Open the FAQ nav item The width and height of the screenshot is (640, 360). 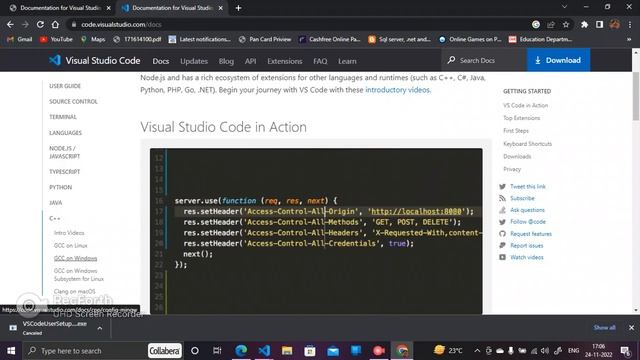(320, 61)
